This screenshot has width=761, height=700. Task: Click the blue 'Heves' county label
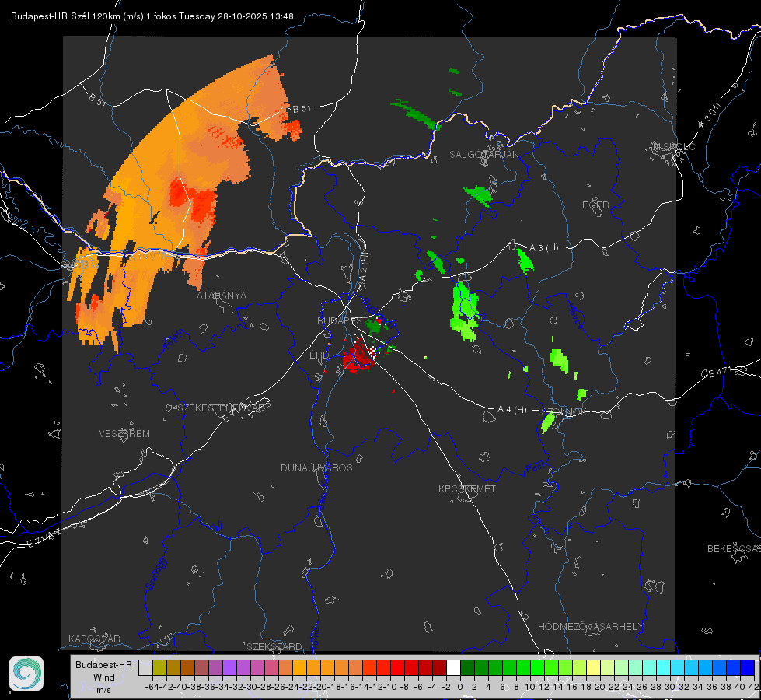click(x=575, y=316)
